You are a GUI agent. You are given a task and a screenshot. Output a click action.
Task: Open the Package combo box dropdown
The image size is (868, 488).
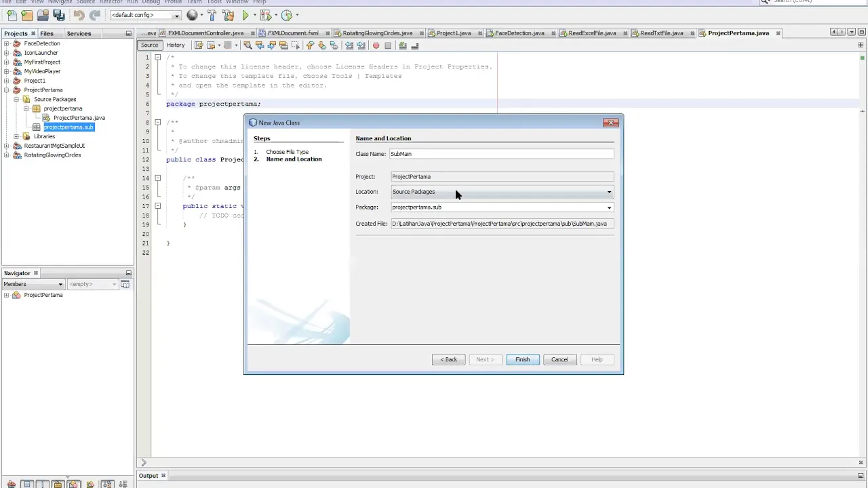tap(609, 207)
